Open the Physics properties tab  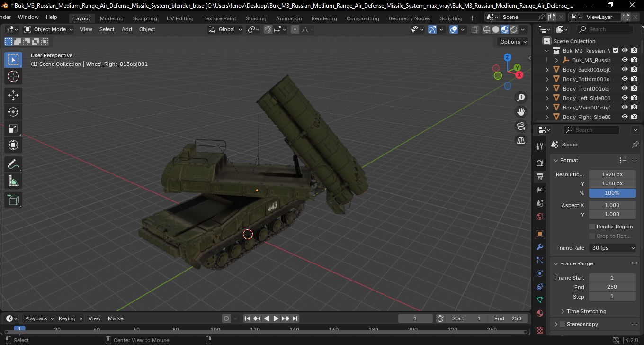pyautogui.click(x=540, y=273)
